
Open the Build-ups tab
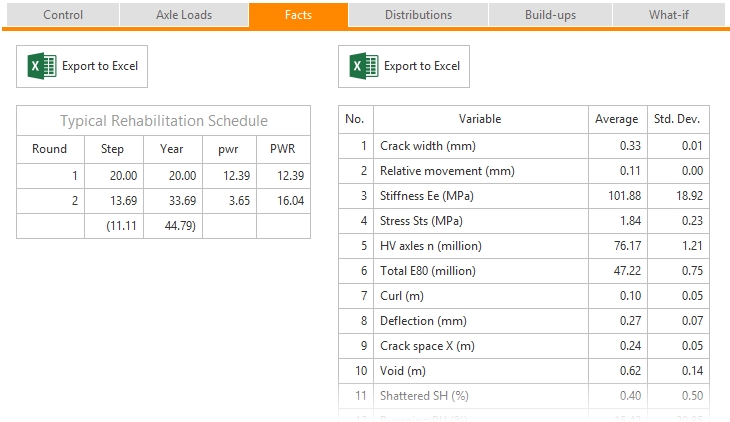[x=550, y=15]
